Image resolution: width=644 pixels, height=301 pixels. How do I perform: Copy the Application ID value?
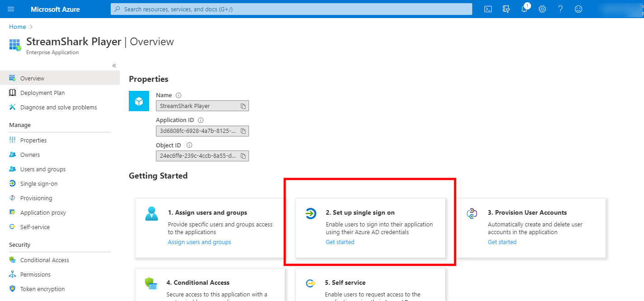click(243, 131)
